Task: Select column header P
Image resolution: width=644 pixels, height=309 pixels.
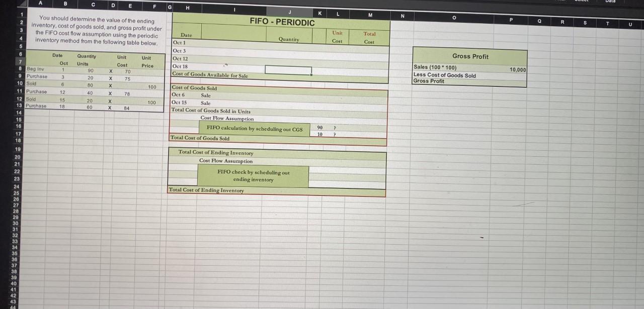Action: coord(511,20)
